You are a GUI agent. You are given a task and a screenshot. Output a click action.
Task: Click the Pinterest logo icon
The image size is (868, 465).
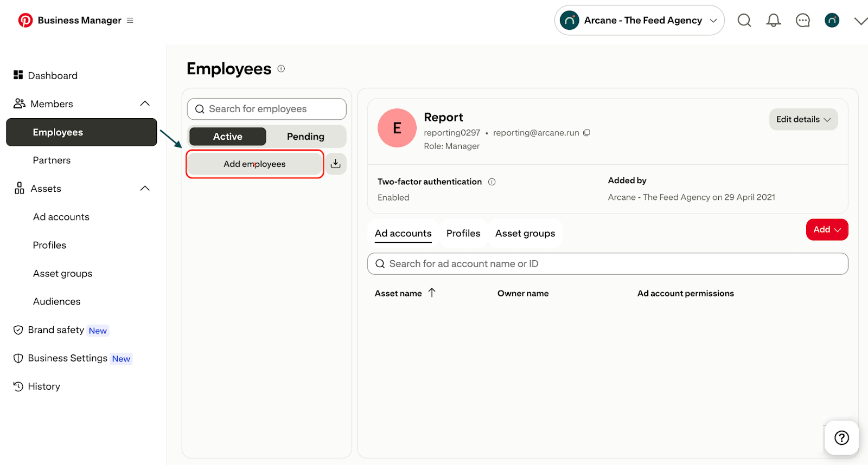[25, 20]
